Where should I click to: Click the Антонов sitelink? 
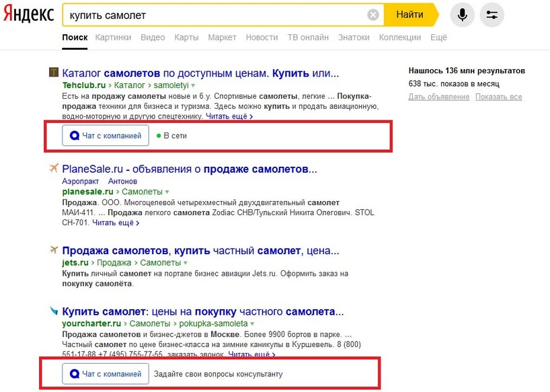(x=122, y=182)
